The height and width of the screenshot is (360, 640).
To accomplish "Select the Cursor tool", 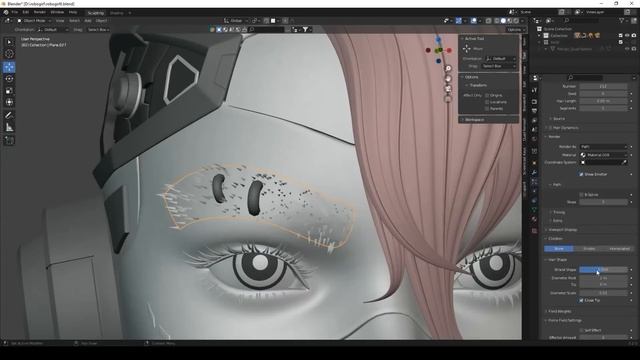I will pos(9,54).
